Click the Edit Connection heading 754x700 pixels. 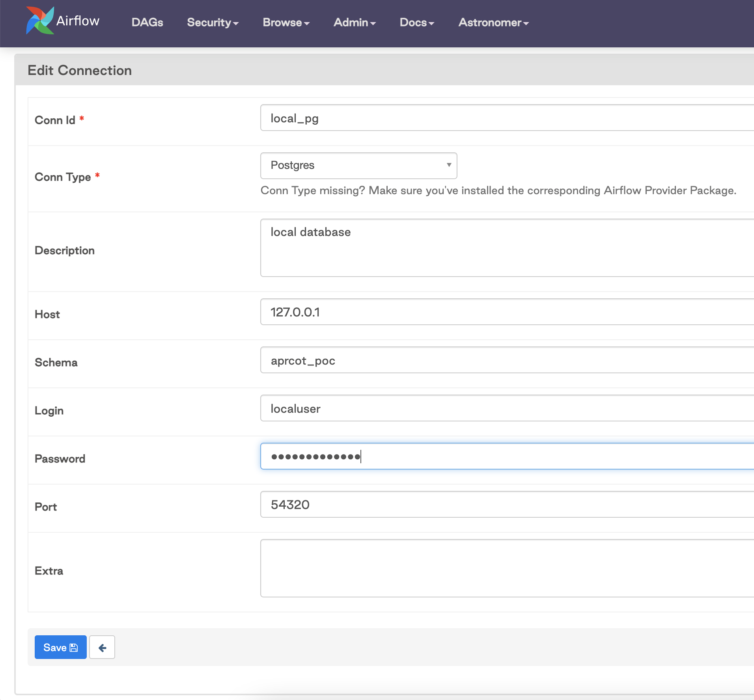(80, 70)
